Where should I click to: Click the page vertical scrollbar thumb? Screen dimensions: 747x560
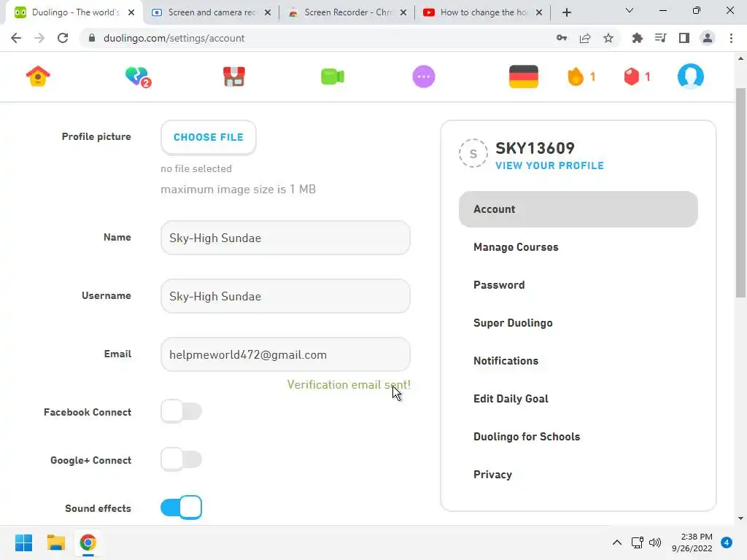tap(740, 192)
